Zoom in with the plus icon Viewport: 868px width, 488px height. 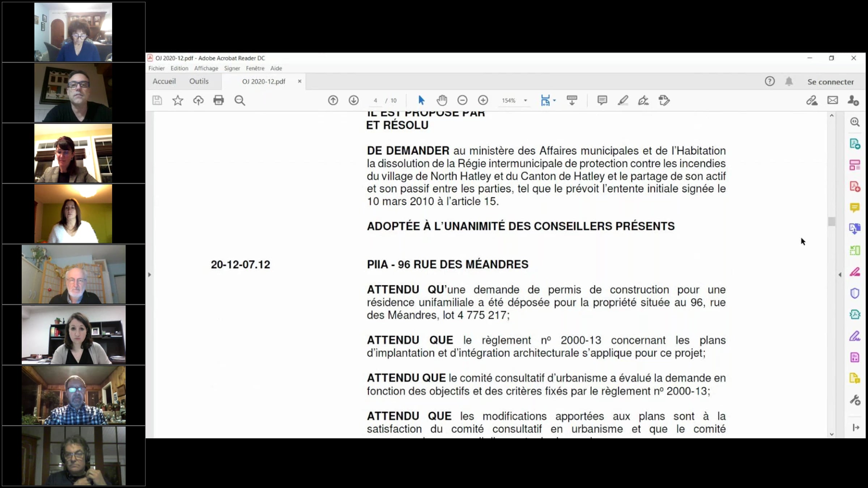click(x=483, y=100)
